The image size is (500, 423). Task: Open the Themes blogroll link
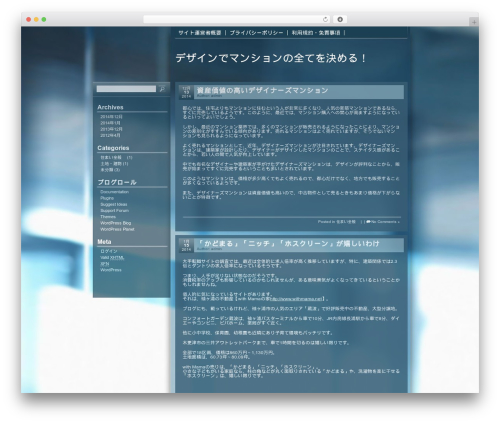click(x=108, y=217)
